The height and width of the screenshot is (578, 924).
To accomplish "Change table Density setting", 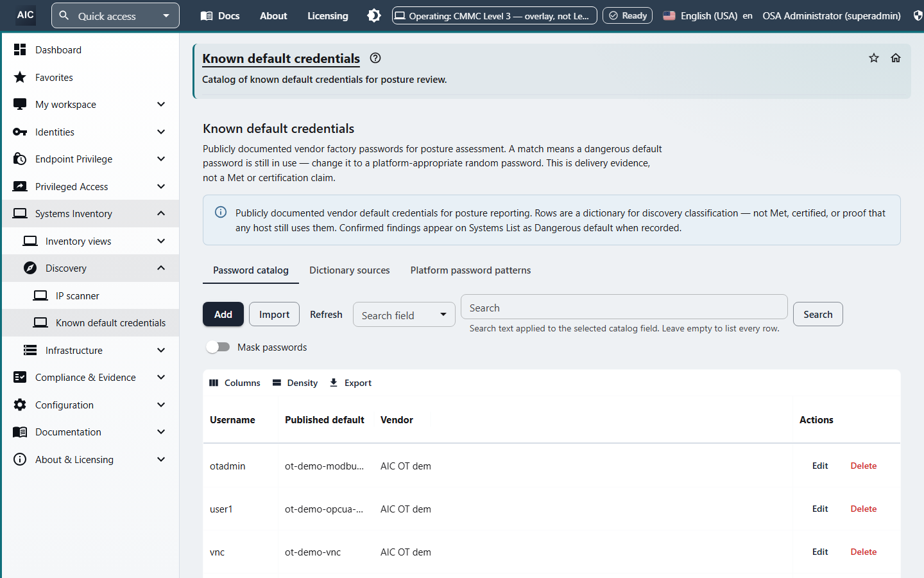I will (x=295, y=383).
